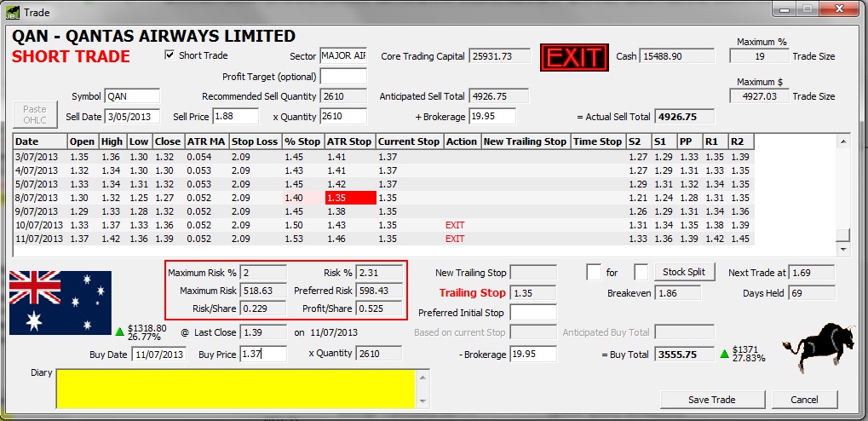Screen dimensions: 868x421
Task: Click the Buy Total value 3555.75
Action: coord(685,355)
